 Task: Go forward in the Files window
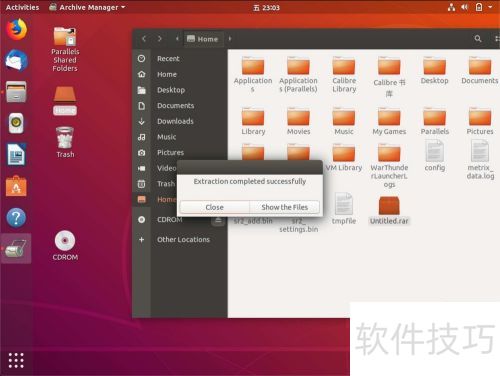160,39
